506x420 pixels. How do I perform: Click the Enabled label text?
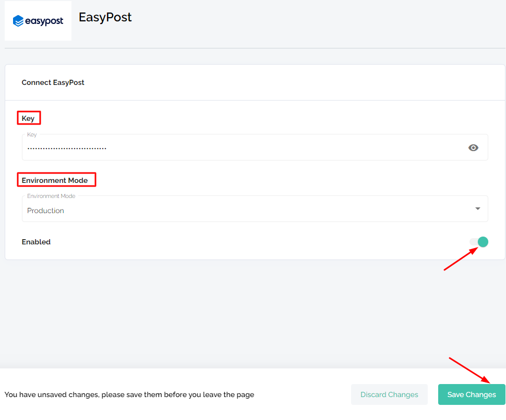click(36, 242)
